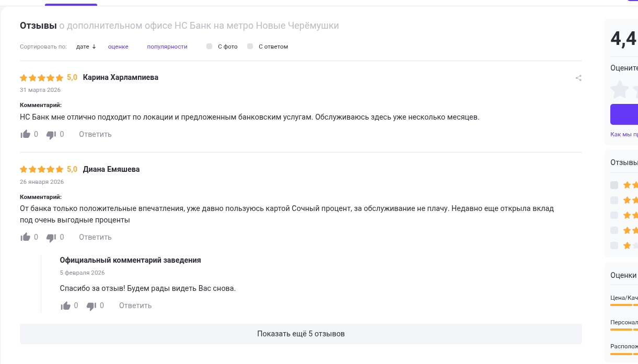
Task: Click Карина's five-star rating stars
Action: [41, 78]
